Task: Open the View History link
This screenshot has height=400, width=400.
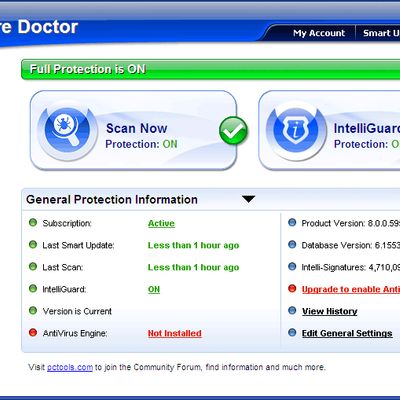Action: (329, 311)
